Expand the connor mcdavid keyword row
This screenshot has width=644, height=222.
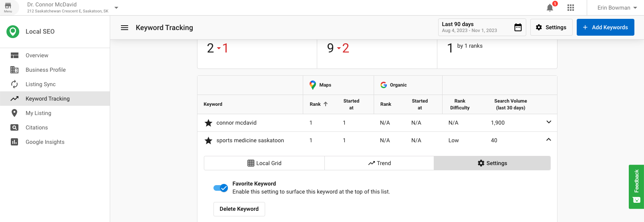pos(549,122)
